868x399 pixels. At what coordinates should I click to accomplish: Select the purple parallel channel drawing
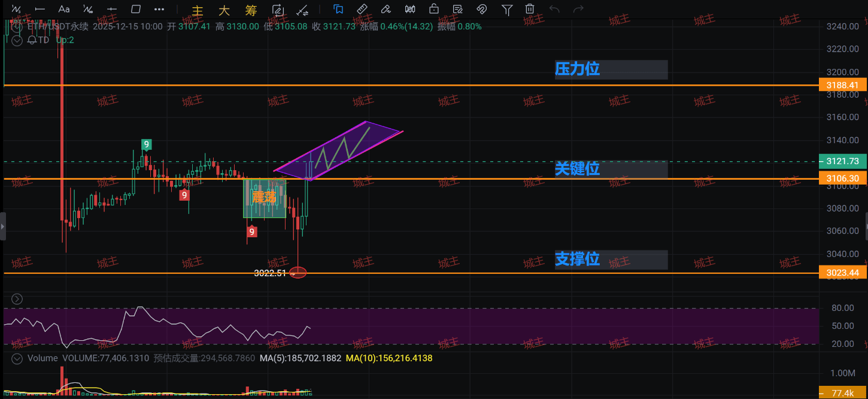(338, 150)
